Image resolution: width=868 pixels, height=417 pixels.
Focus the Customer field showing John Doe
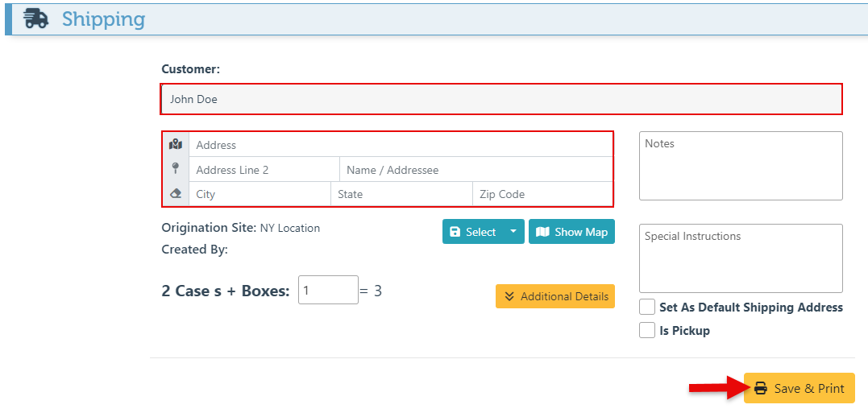[x=501, y=100]
